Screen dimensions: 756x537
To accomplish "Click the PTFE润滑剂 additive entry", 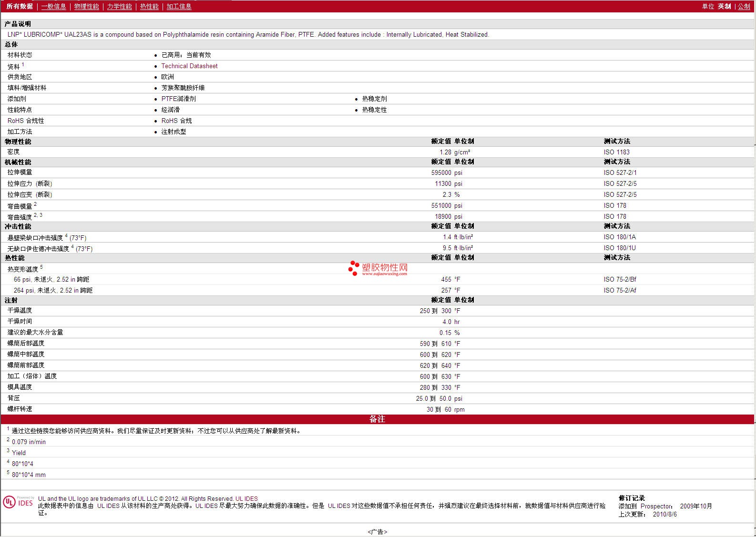I will (x=178, y=99).
